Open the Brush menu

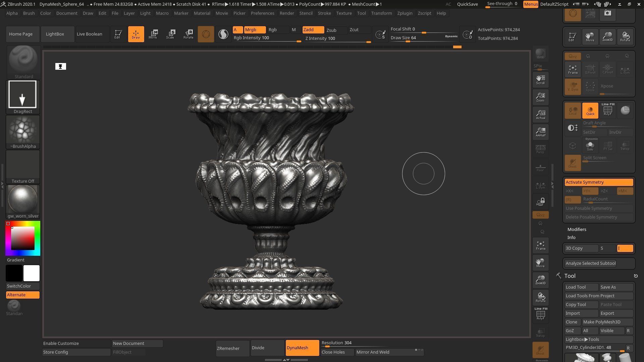tap(29, 13)
